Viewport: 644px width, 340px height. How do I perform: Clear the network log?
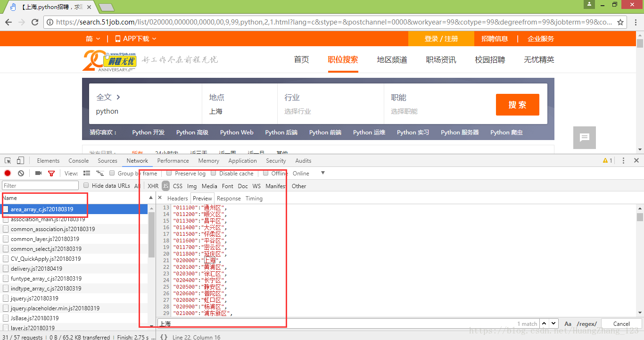coord(21,174)
